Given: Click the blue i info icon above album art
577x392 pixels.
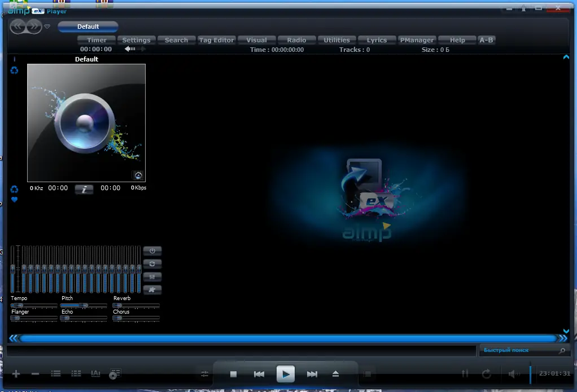Looking at the screenshot, I should coord(14,59).
